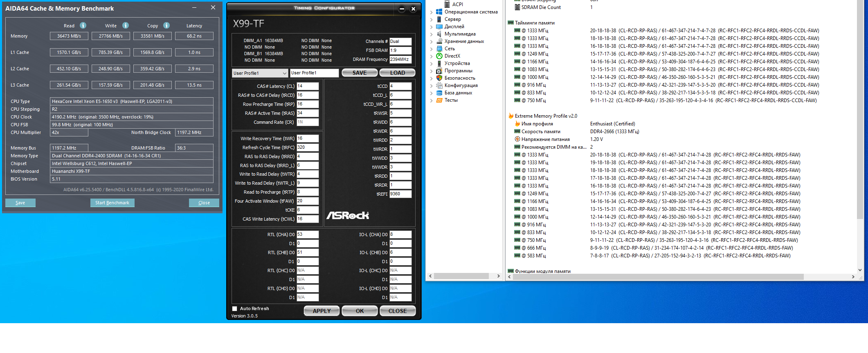Click the SDRAM Die Count chip icon
This screenshot has height=353, width=868.
tap(517, 7)
